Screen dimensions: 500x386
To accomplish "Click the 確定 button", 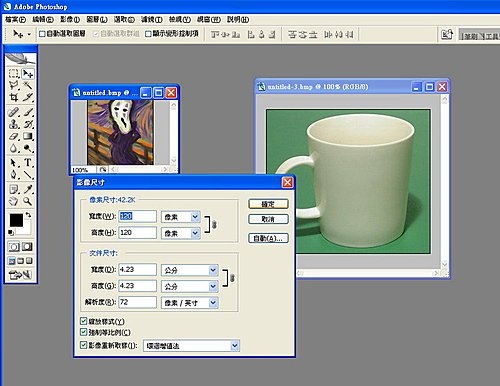I will coord(268,204).
